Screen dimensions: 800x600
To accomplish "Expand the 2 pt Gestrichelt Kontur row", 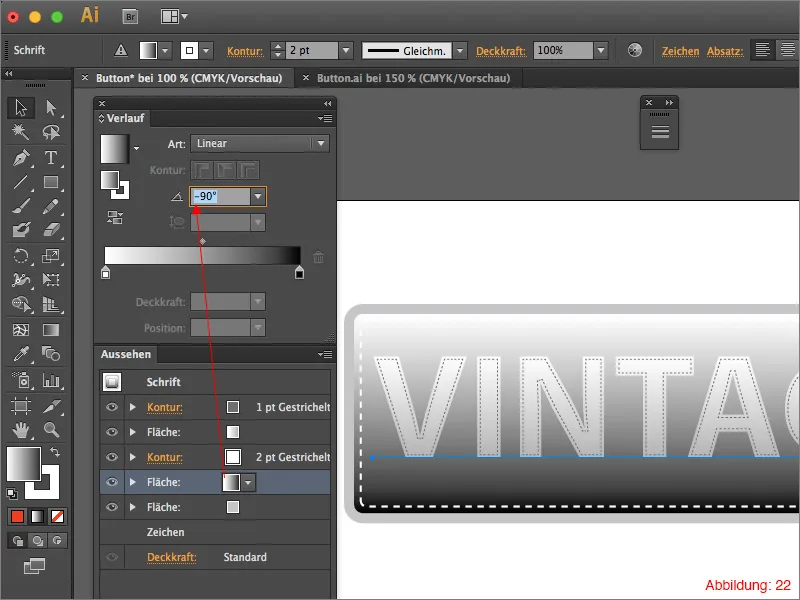I will click(133, 457).
